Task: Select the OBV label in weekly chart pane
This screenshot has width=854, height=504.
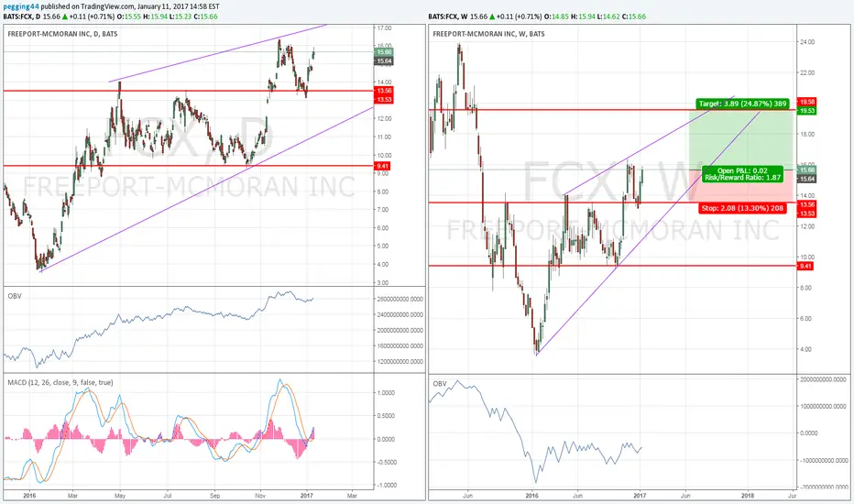Action: coord(440,384)
